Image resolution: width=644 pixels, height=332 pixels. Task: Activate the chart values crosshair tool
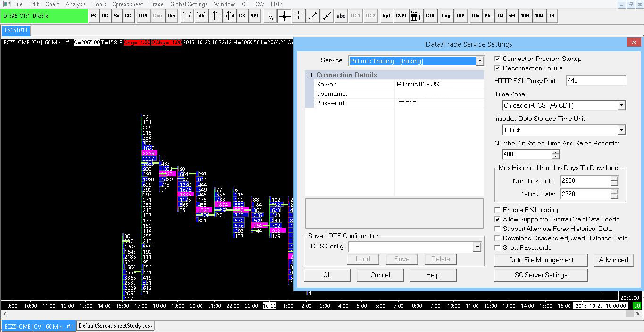tap(284, 16)
